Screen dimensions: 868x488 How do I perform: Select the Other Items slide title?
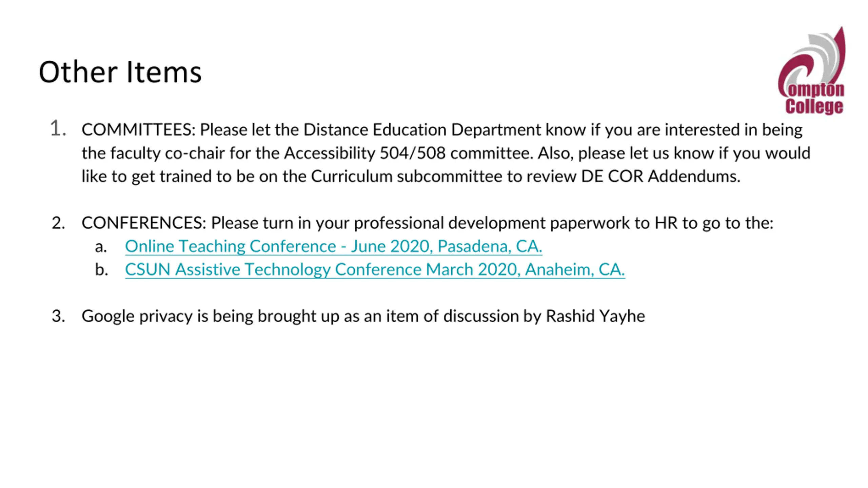[x=120, y=72]
